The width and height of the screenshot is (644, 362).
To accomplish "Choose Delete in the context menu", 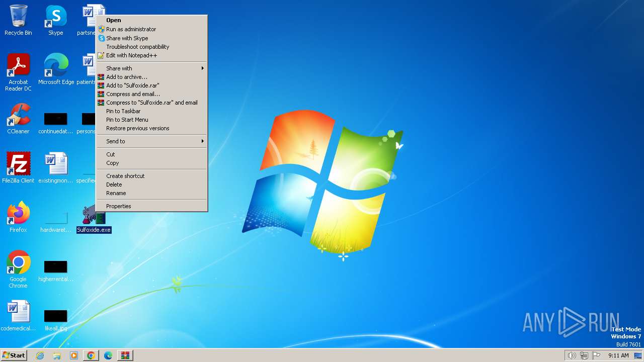I will point(151,185).
